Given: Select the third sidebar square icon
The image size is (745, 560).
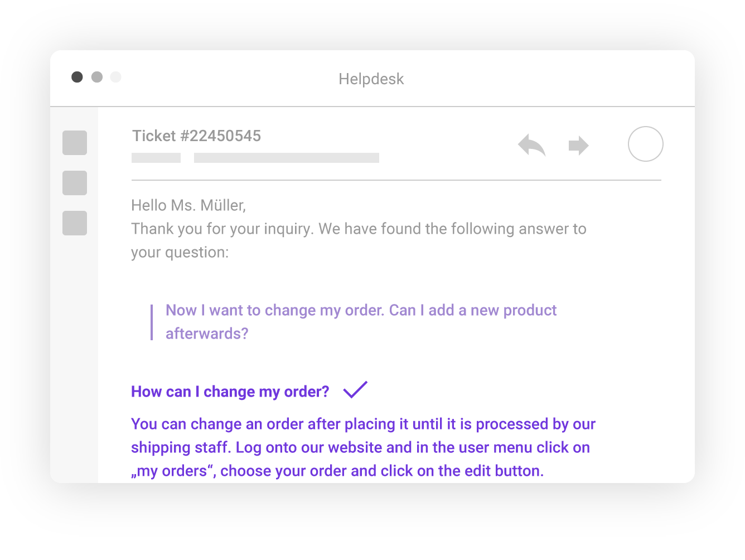Looking at the screenshot, I should (75, 223).
